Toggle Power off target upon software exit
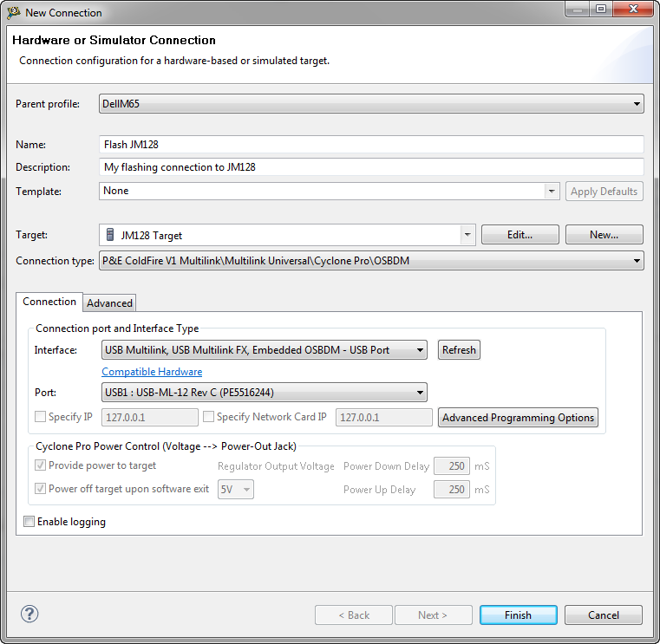The image size is (660, 644). point(40,489)
